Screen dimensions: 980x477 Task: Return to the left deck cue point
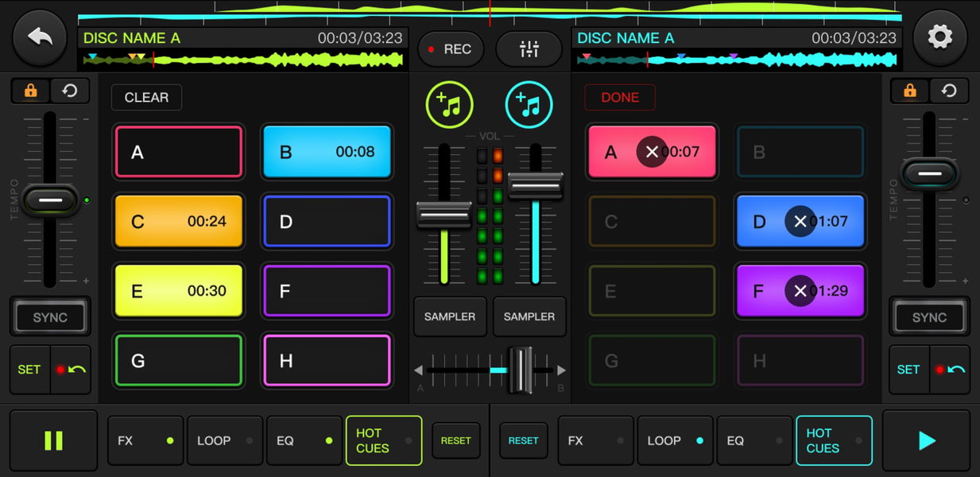(71, 370)
